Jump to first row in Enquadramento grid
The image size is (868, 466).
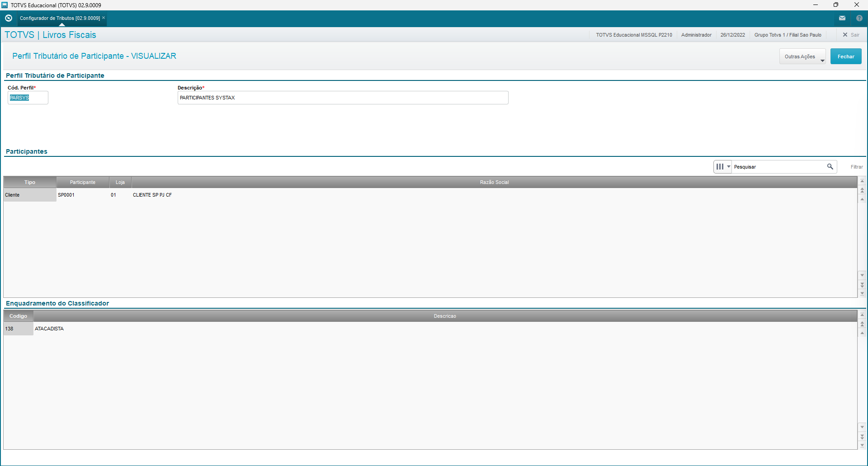[862, 315]
